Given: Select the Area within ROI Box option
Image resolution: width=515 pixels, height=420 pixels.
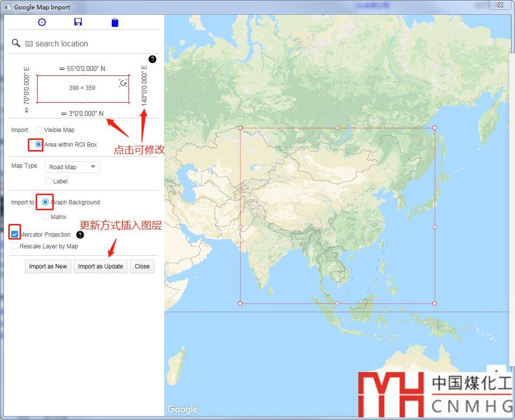Looking at the screenshot, I should pos(39,145).
